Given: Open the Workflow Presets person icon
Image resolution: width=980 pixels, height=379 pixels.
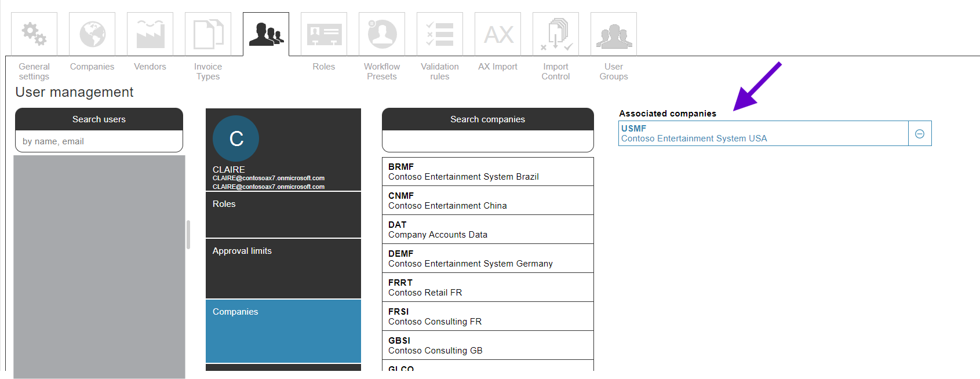Looking at the screenshot, I should click(382, 34).
